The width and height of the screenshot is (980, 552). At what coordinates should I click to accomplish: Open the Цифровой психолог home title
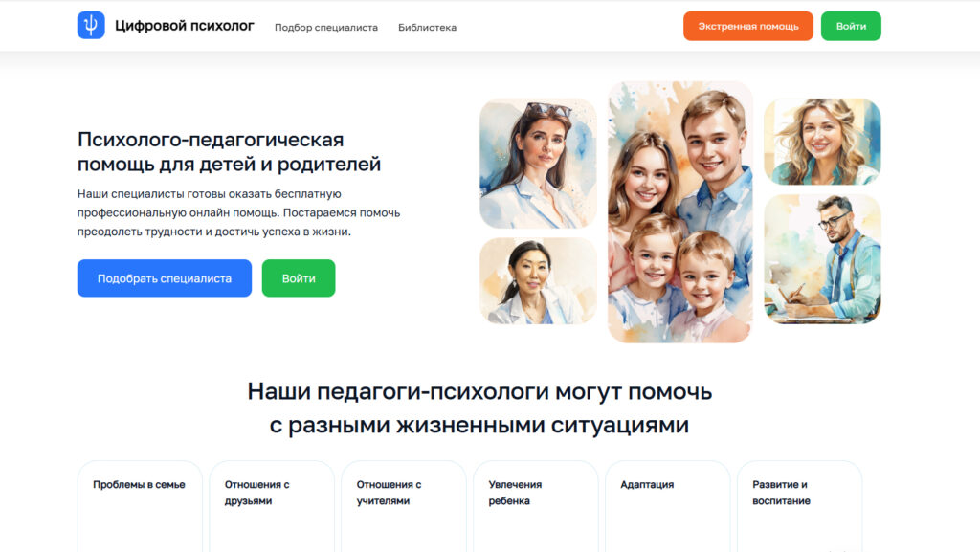(x=185, y=26)
